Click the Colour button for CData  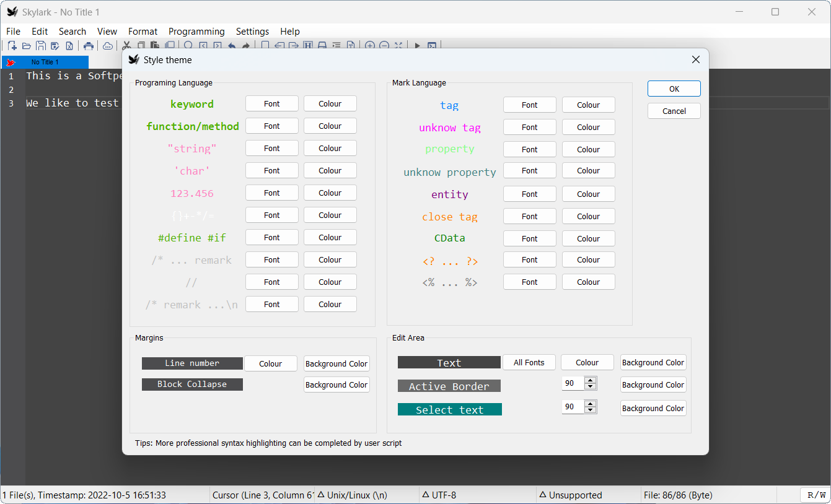(589, 238)
